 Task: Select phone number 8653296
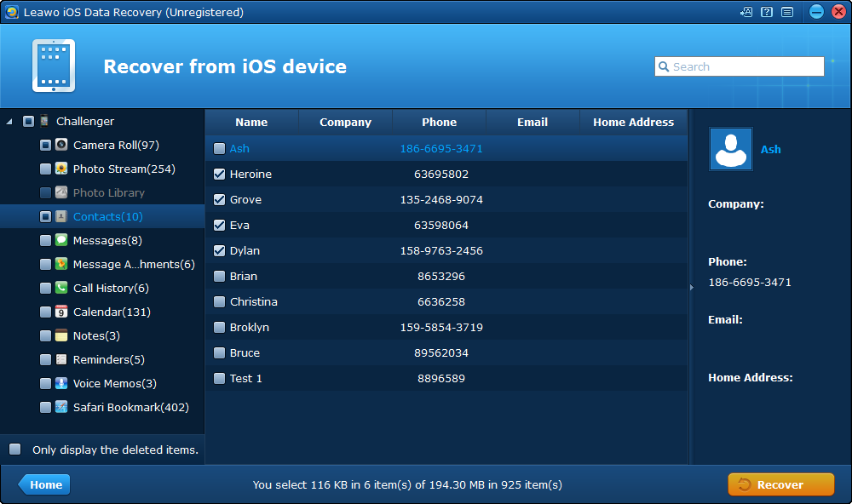pos(441,277)
